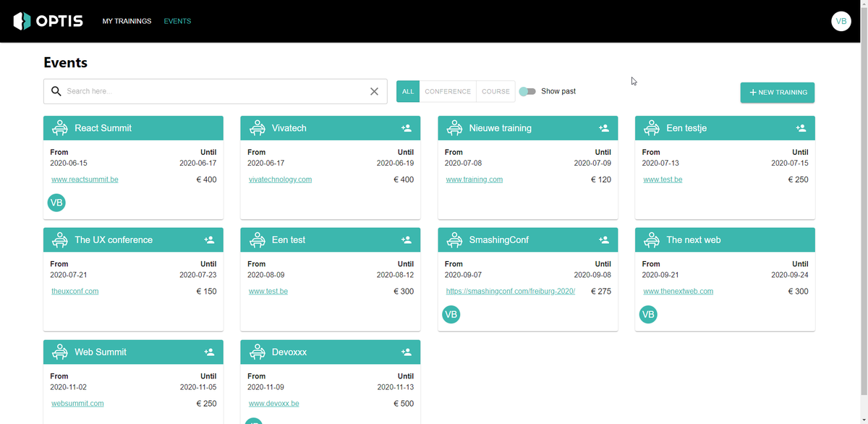Click the React Summit card title

pos(103,128)
